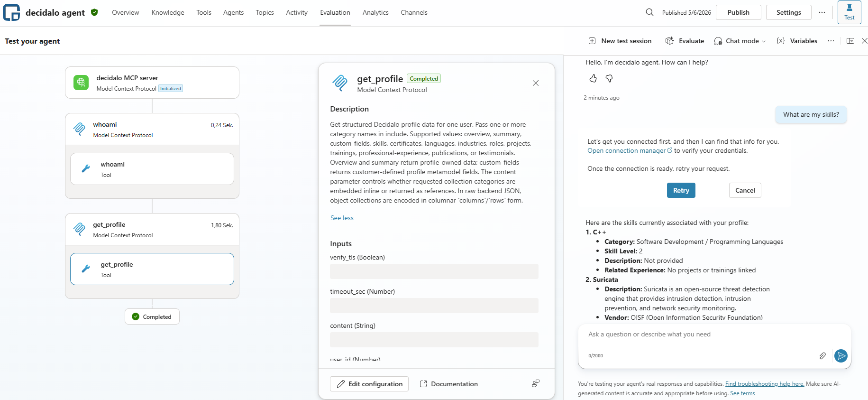
Task: Click Edit configuration button
Action: (x=369, y=384)
